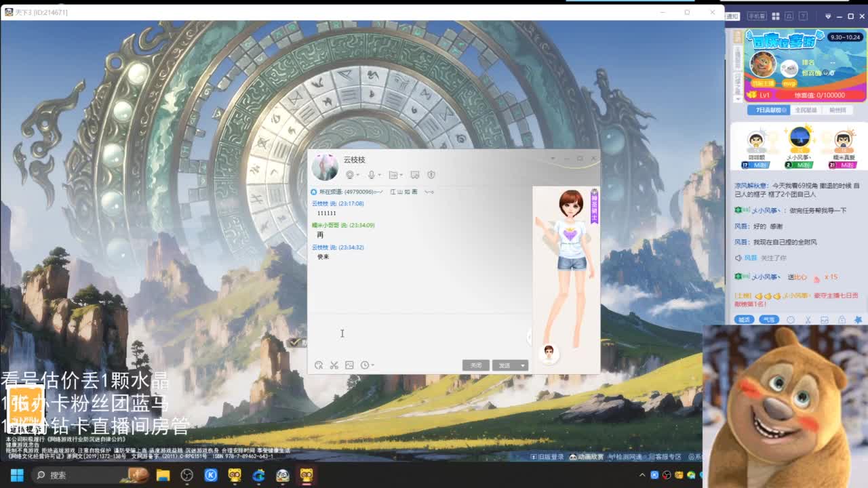Open Windows Start menu
868x488 pixels.
pyautogui.click(x=16, y=475)
